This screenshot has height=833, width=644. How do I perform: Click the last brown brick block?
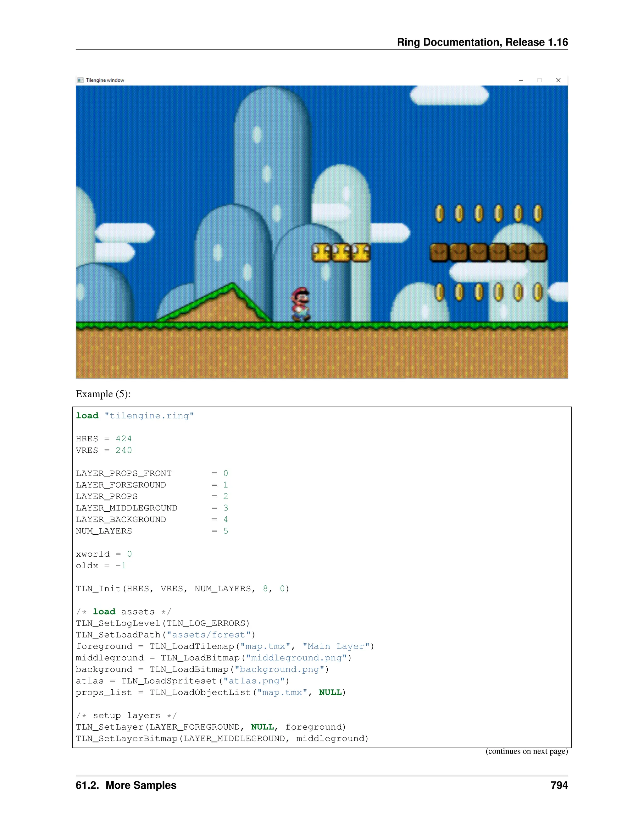537,252
